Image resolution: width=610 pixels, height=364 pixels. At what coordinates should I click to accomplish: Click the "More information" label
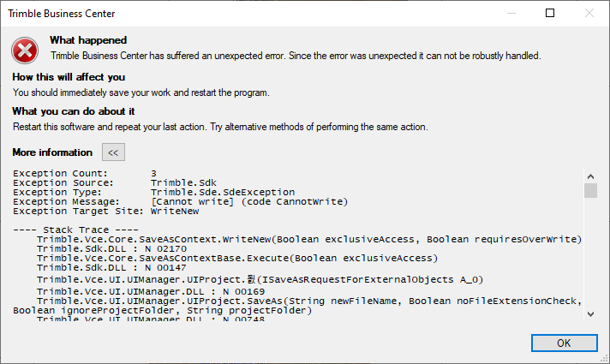click(x=52, y=152)
